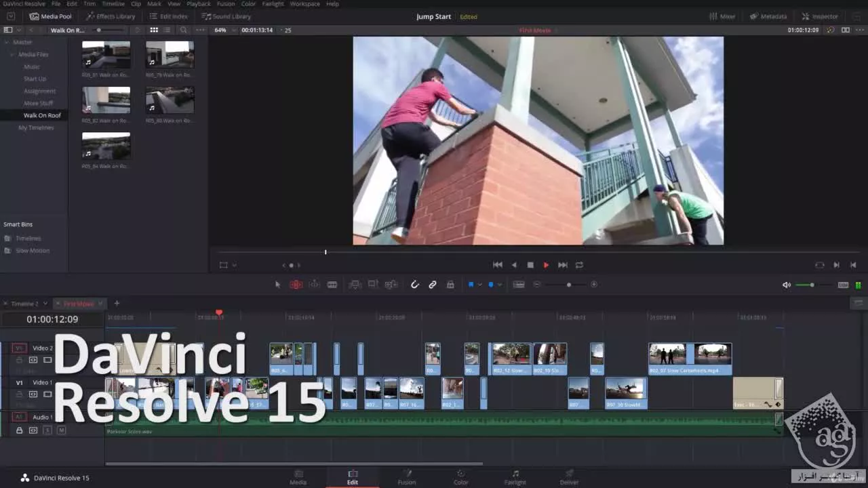Screen dimensions: 868x488
Task: Toggle Loop playback icon
Action: pos(579,265)
